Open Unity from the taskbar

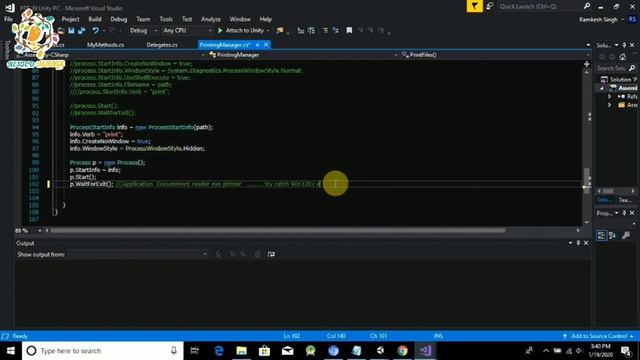tap(380, 351)
